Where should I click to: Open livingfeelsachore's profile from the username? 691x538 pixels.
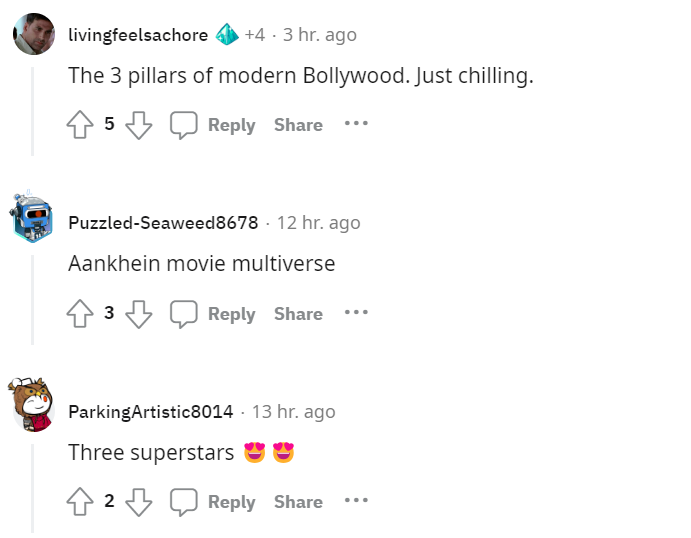click(x=138, y=35)
